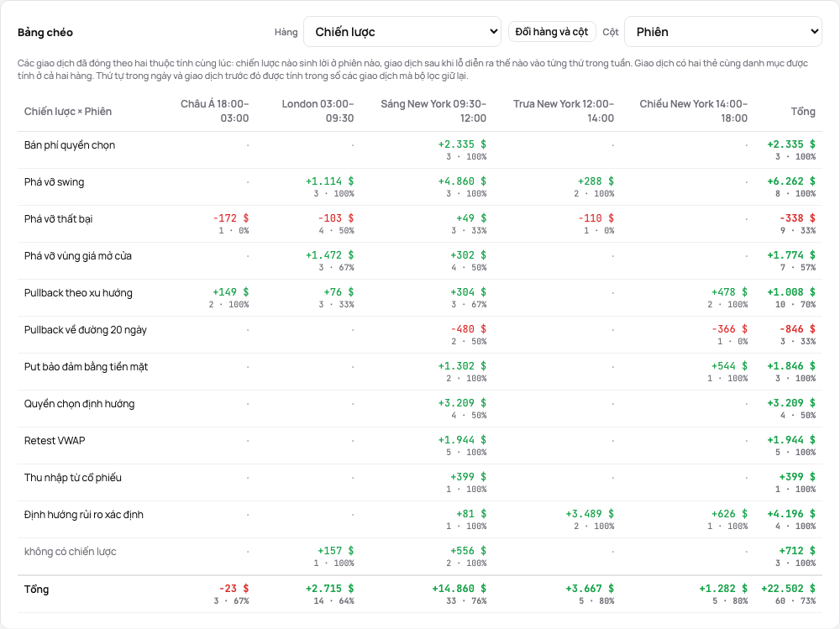Open the Hàng dropdown showing Chiến lược

tap(402, 32)
